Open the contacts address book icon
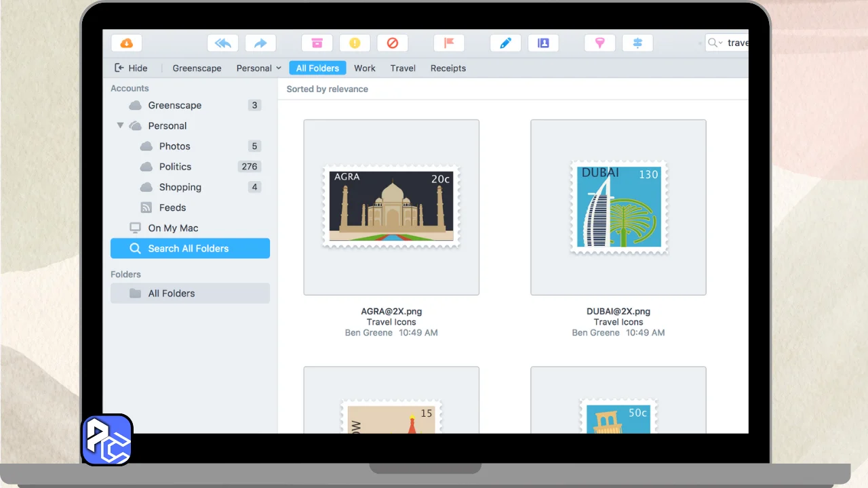Image resolution: width=868 pixels, height=488 pixels. click(543, 43)
